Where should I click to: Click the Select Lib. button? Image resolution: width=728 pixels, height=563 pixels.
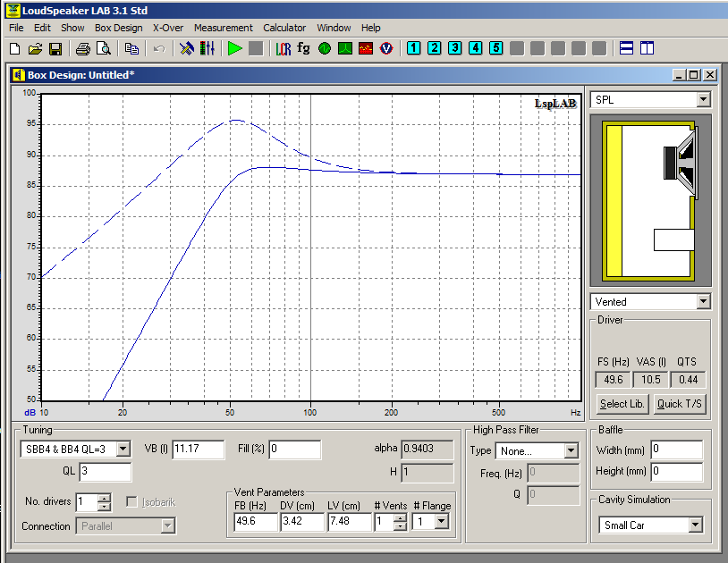(622, 404)
